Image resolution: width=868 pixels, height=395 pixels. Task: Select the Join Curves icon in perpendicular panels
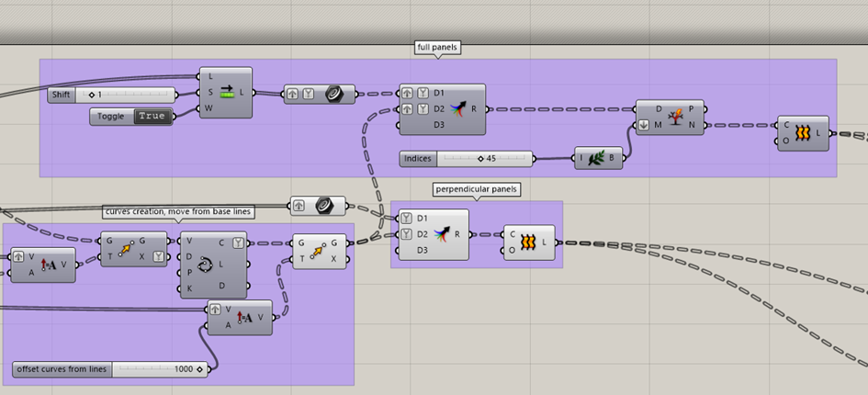point(529,243)
